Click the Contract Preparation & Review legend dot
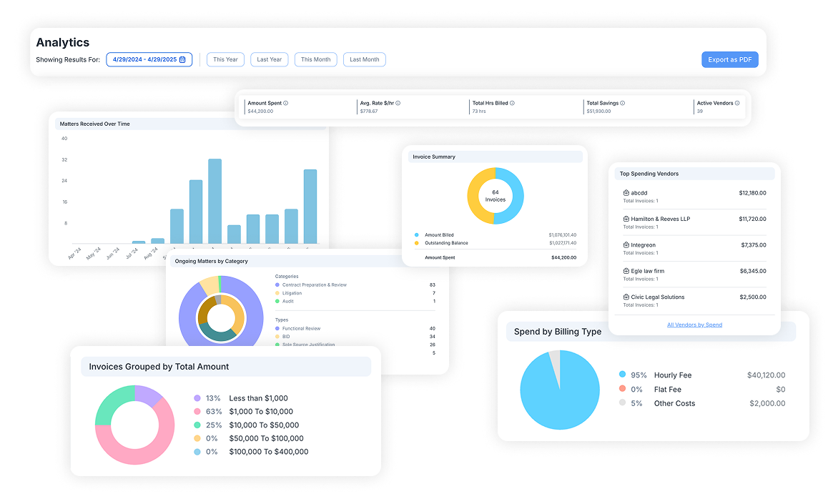 277,285
